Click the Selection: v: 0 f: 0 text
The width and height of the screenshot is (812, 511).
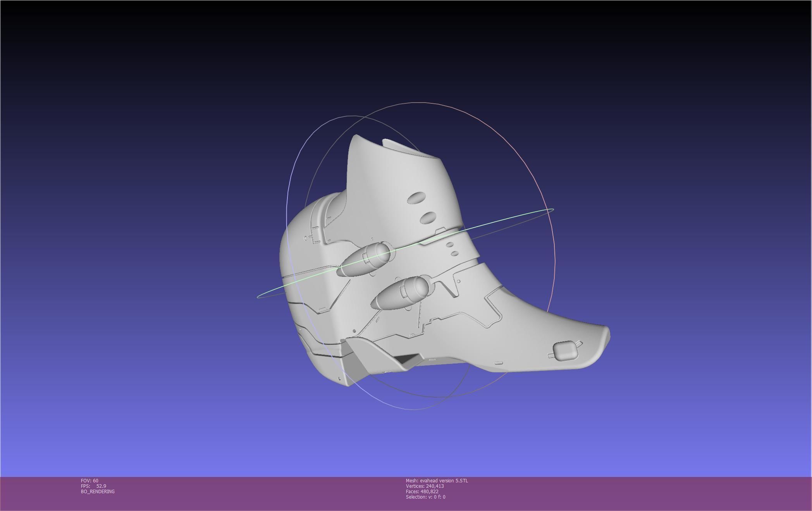[425, 497]
